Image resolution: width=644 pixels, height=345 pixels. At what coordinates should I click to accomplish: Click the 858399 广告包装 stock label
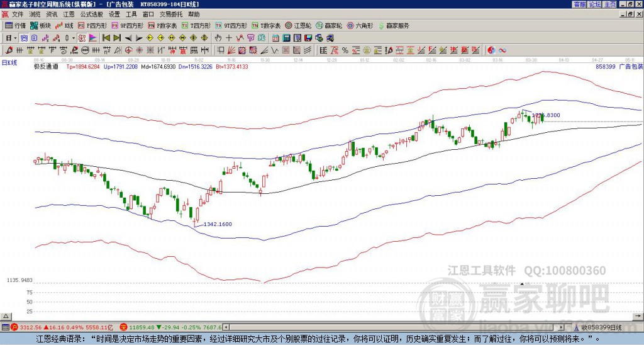pyautogui.click(x=619, y=66)
